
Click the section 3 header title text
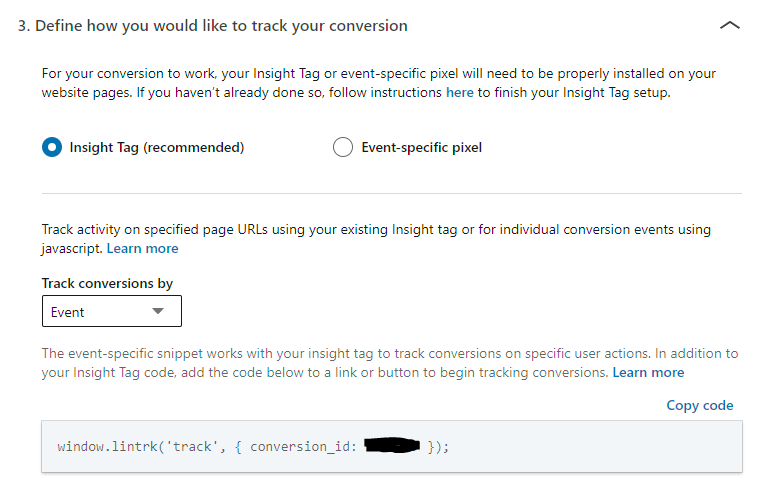click(x=213, y=26)
